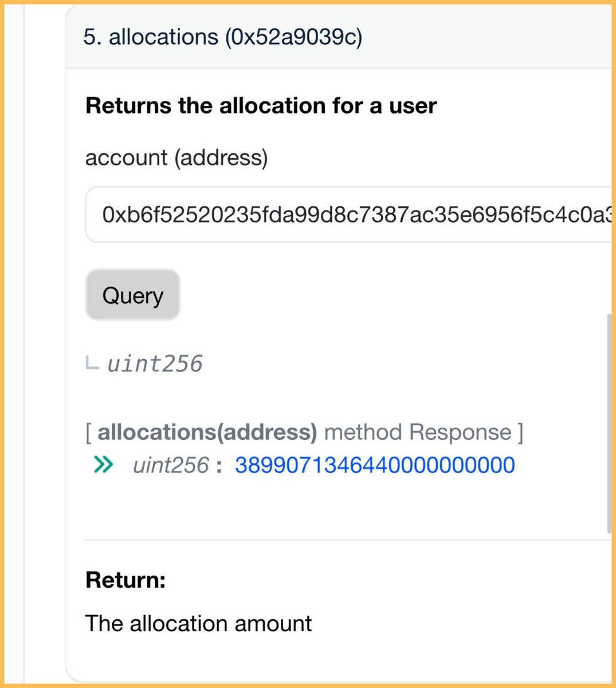Click the account address input field
Viewport: 616px width, 688px height.
tap(350, 214)
